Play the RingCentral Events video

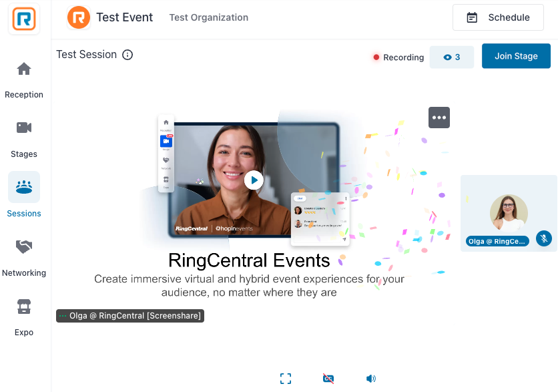[x=254, y=180]
